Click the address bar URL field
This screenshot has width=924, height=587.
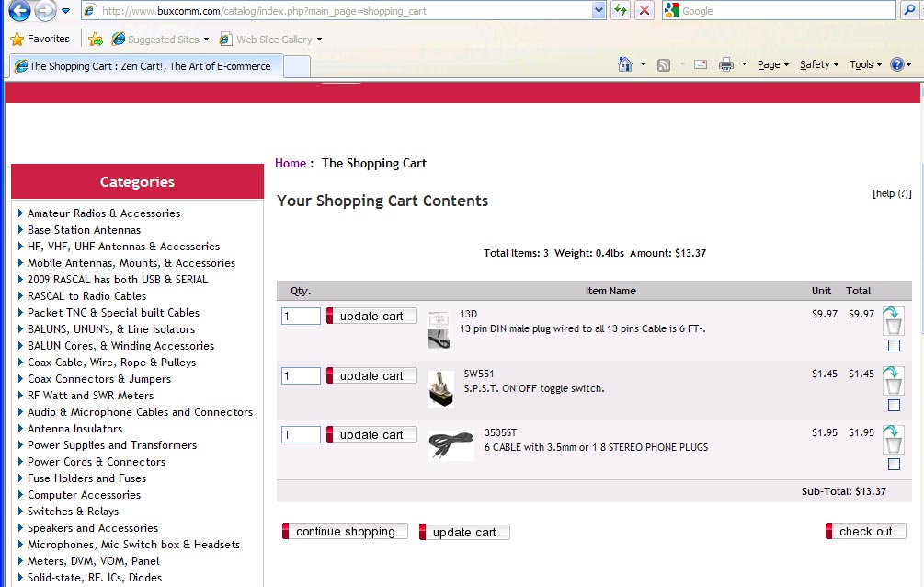pyautogui.click(x=337, y=11)
